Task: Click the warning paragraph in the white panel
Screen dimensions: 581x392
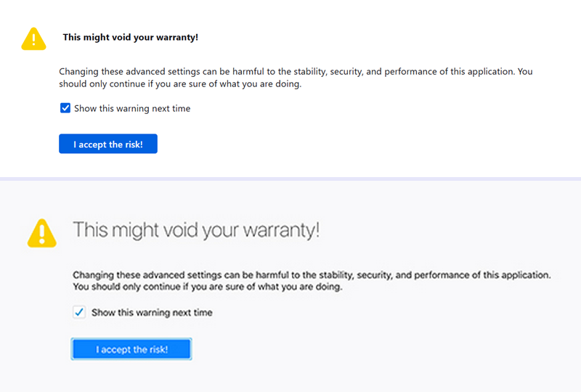Action: click(x=296, y=78)
